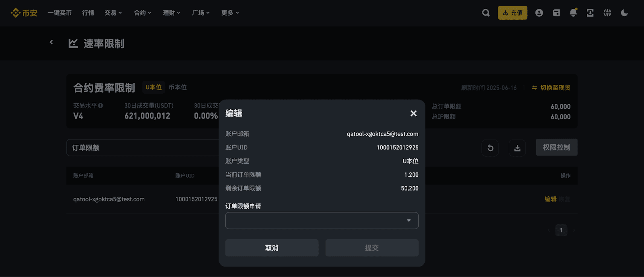
Task: Click the download app icon in the header
Action: click(590, 13)
